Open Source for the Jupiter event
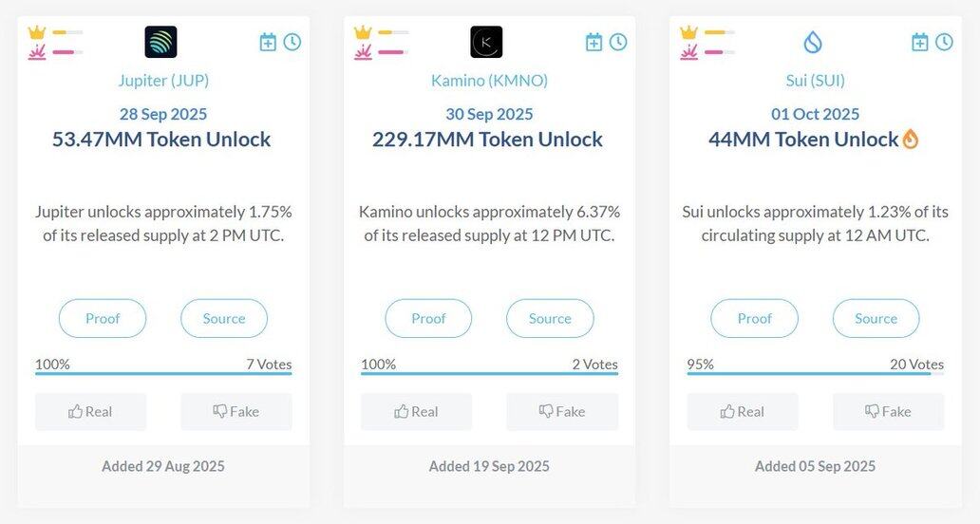The height and width of the screenshot is (524, 980). 224,319
